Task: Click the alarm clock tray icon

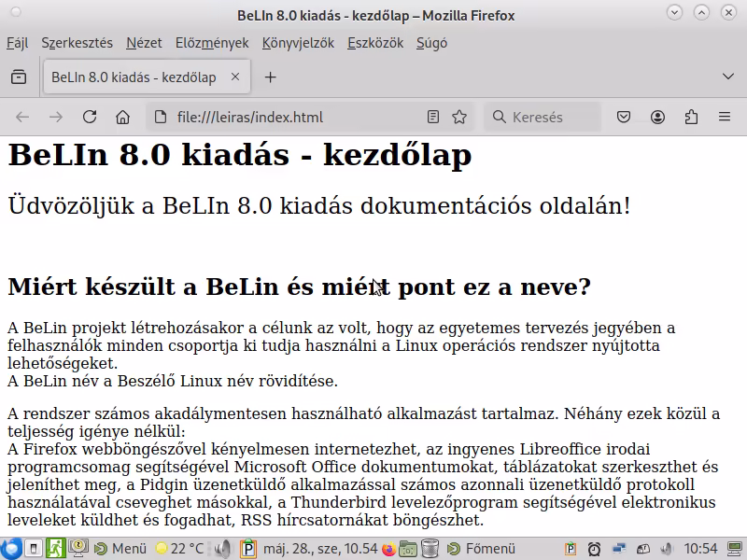Action: click(x=594, y=549)
